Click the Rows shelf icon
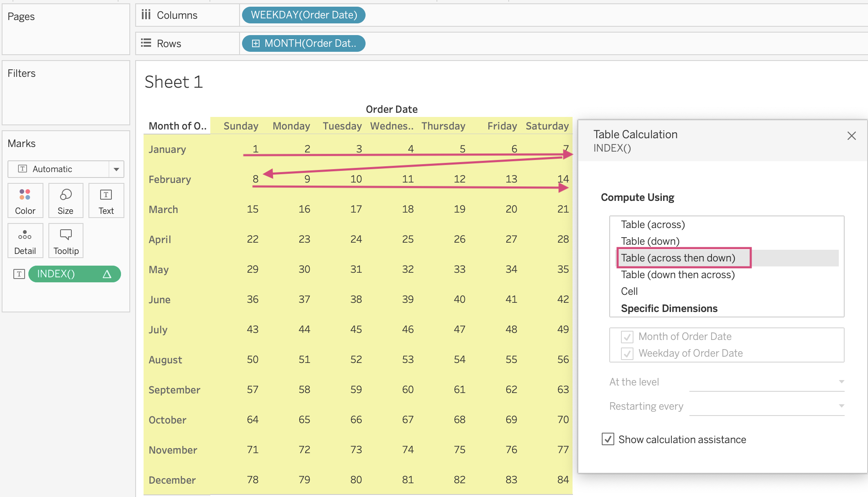The height and width of the screenshot is (497, 868). [x=146, y=43]
